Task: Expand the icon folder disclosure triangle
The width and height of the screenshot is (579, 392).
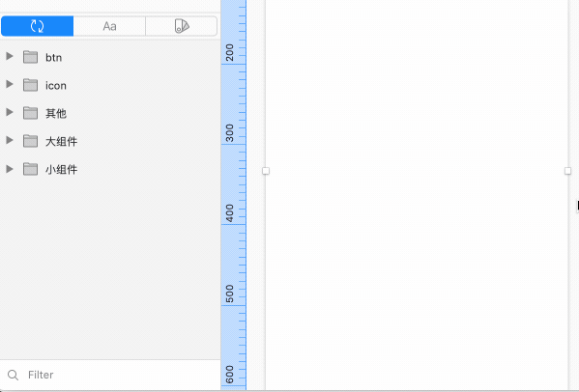Action: (x=10, y=84)
